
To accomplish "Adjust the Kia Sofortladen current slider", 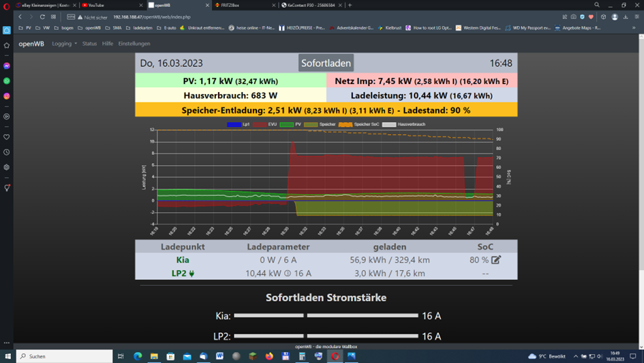I will click(326, 316).
